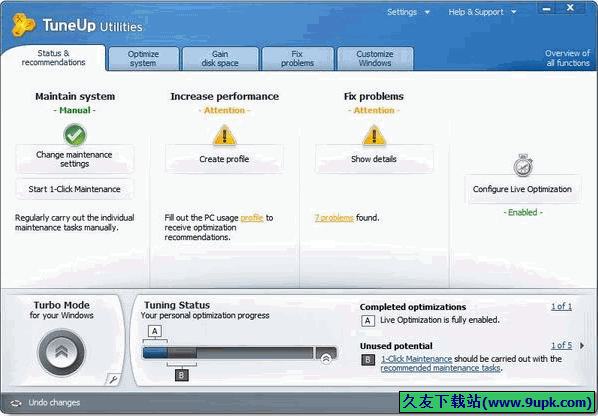Click the Show details button
The image size is (598, 416).
(374, 159)
